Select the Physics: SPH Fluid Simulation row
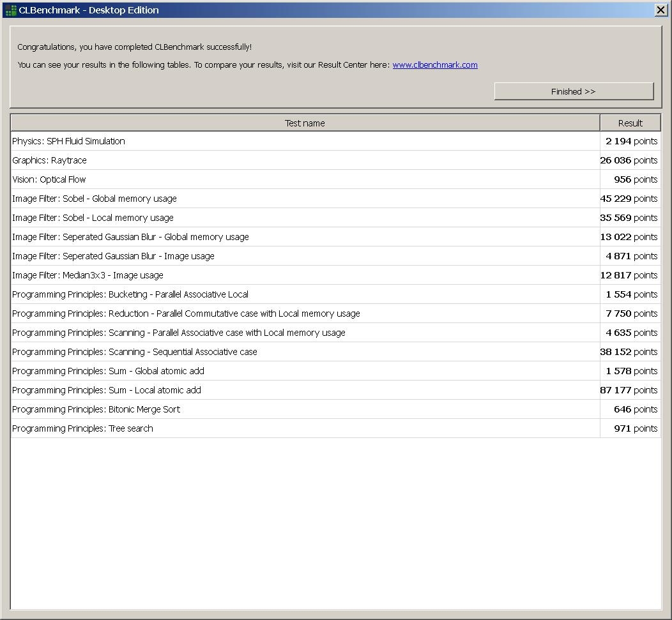 (x=336, y=141)
